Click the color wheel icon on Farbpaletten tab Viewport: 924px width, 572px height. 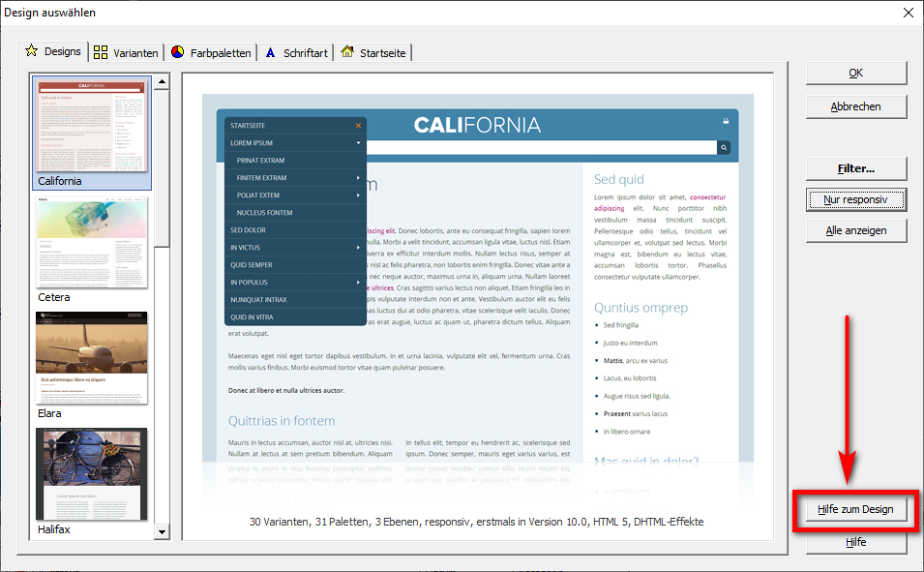[178, 52]
